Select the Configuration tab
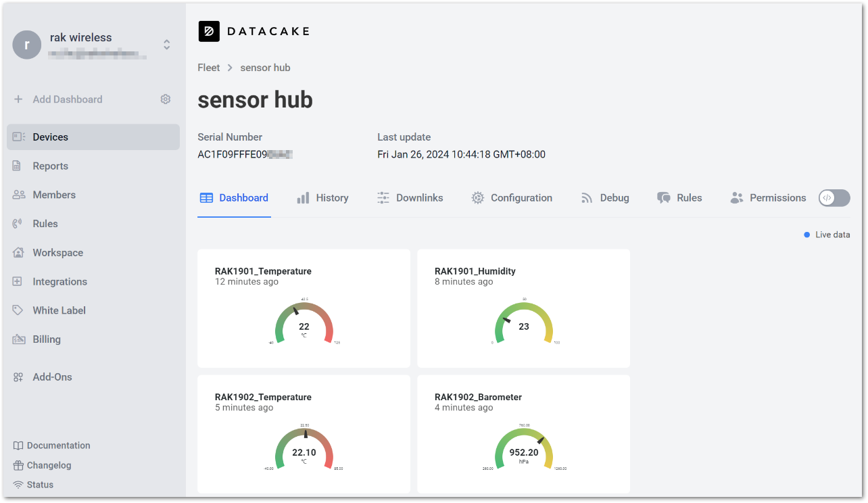This screenshot has height=503, width=868. pos(512,198)
